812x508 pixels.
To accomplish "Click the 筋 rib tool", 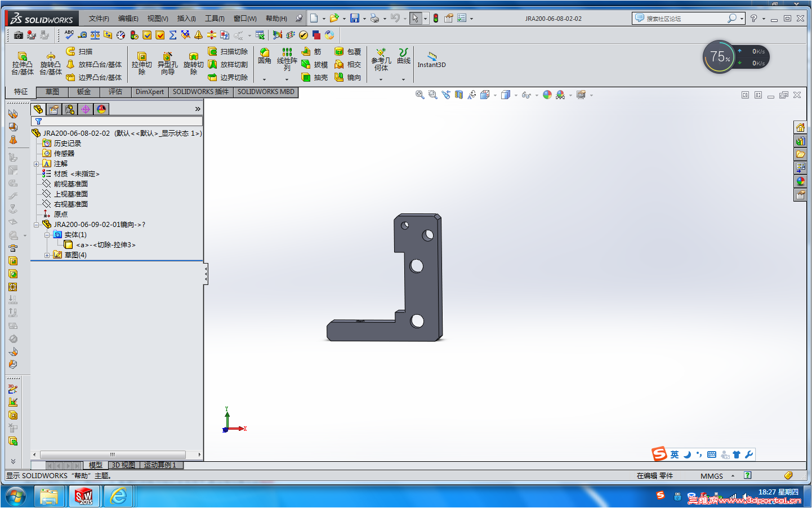I will click(x=311, y=52).
